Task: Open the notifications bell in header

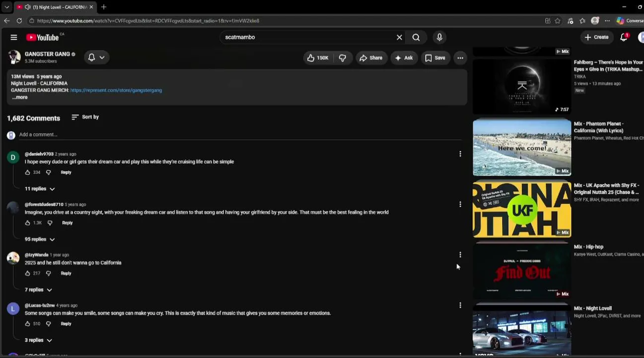Action: click(x=624, y=37)
